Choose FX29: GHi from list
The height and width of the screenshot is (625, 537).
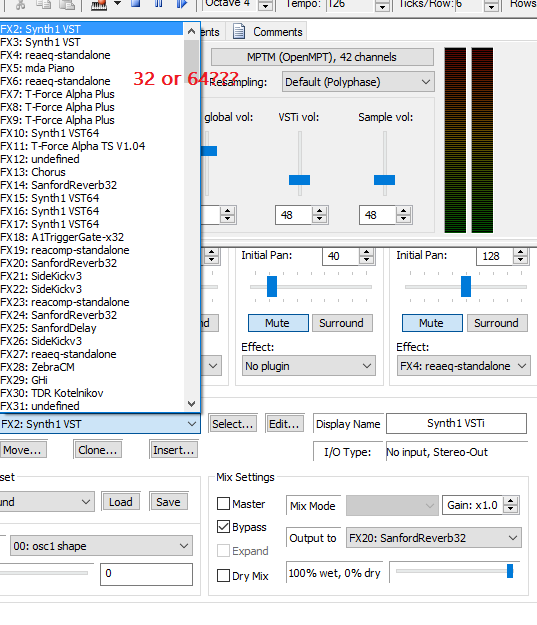point(92,380)
